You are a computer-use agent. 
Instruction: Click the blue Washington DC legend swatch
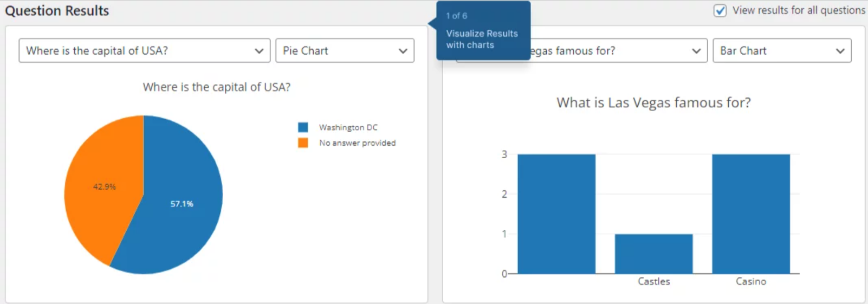[x=303, y=127]
